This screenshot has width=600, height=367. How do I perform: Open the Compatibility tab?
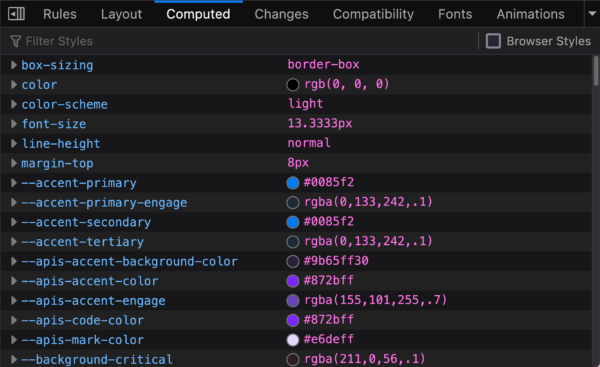(x=373, y=14)
